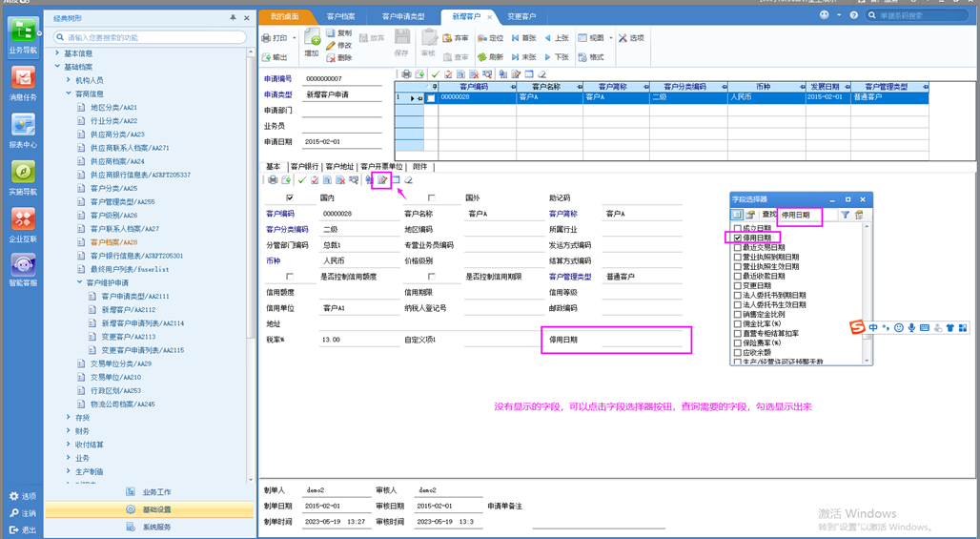Image resolution: width=980 pixels, height=539 pixels.
Task: Click the 复制 copy toolbar button
Action: tap(338, 33)
